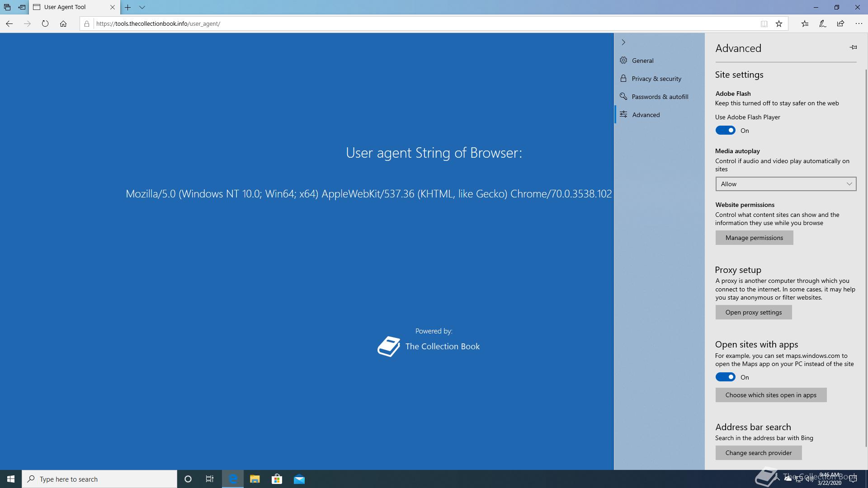This screenshot has width=868, height=488.
Task: Open Reading view icon in address bar
Action: 764,23
